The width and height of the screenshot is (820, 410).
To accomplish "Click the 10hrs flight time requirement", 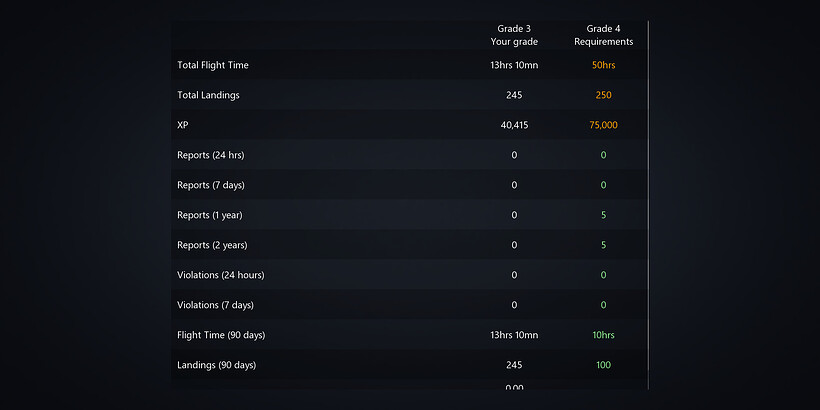I will (x=603, y=335).
